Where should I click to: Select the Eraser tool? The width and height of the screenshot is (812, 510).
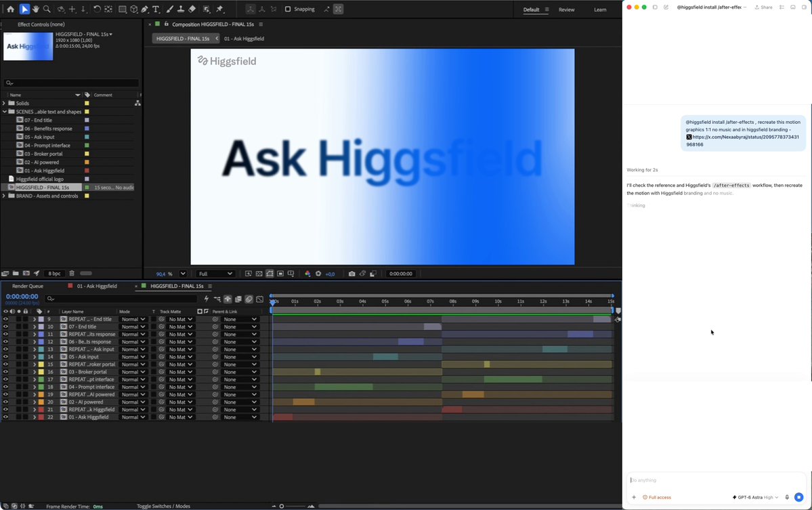[x=192, y=9]
